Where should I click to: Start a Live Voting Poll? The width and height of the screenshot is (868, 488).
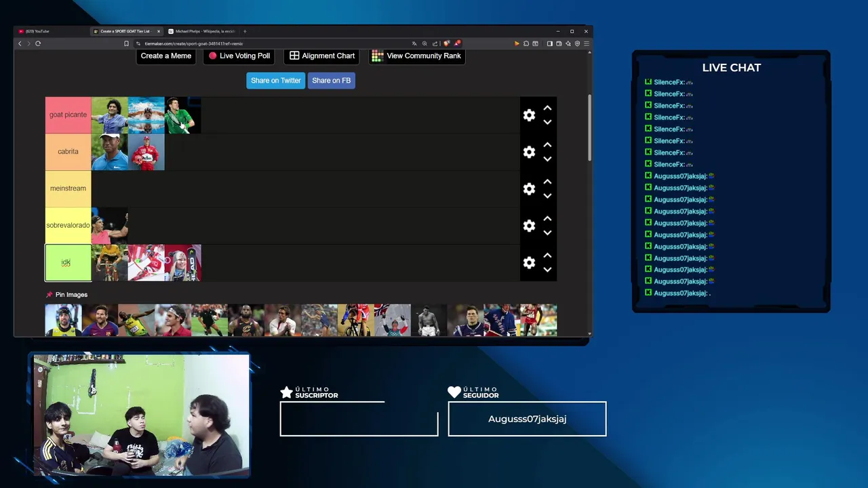click(x=239, y=56)
